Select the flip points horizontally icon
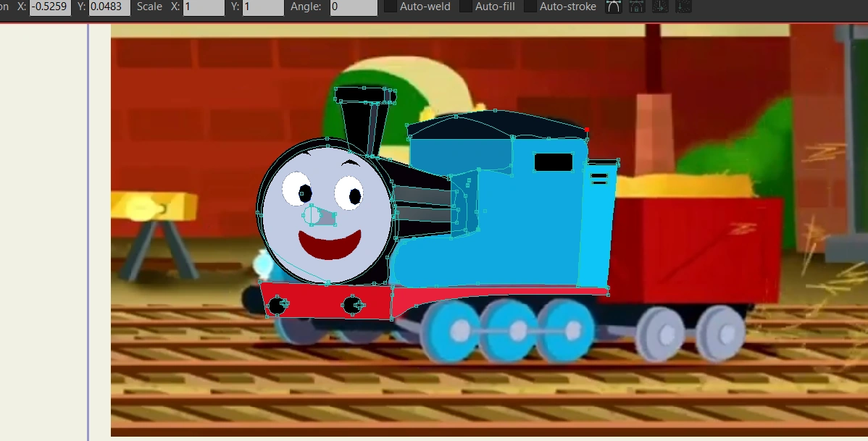 (660, 7)
